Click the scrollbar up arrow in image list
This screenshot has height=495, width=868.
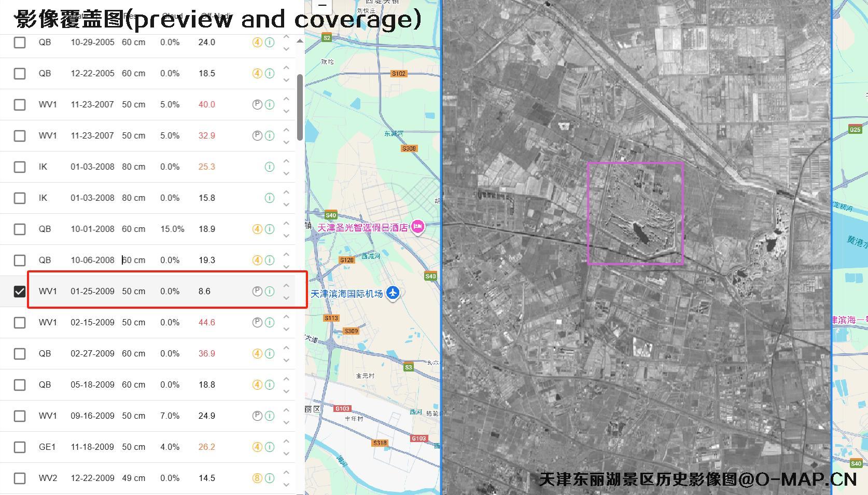tap(300, 41)
